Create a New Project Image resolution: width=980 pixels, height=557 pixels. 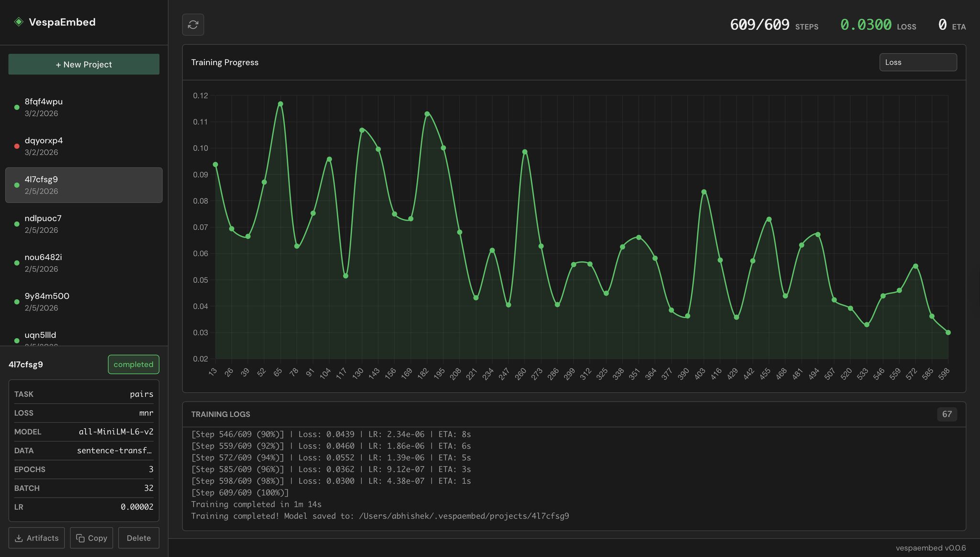[84, 64]
